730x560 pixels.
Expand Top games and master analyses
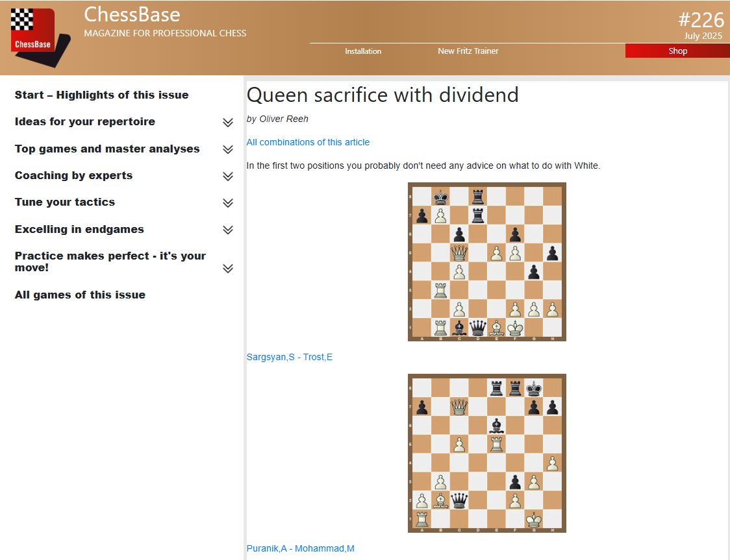(x=227, y=149)
